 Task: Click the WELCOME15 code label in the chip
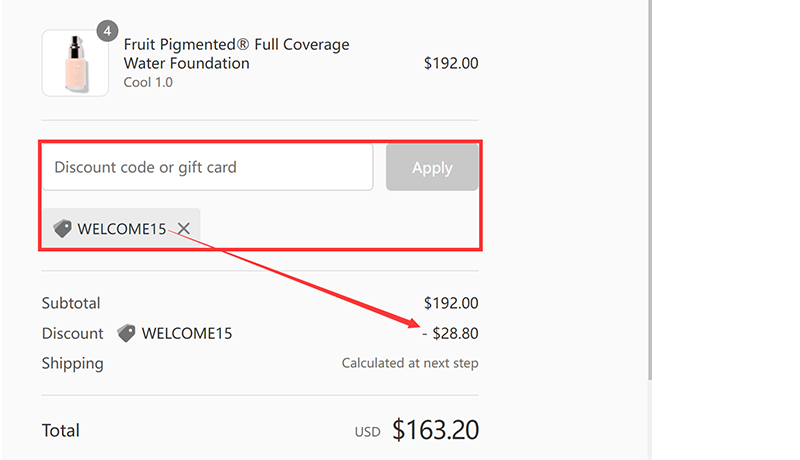(x=122, y=229)
